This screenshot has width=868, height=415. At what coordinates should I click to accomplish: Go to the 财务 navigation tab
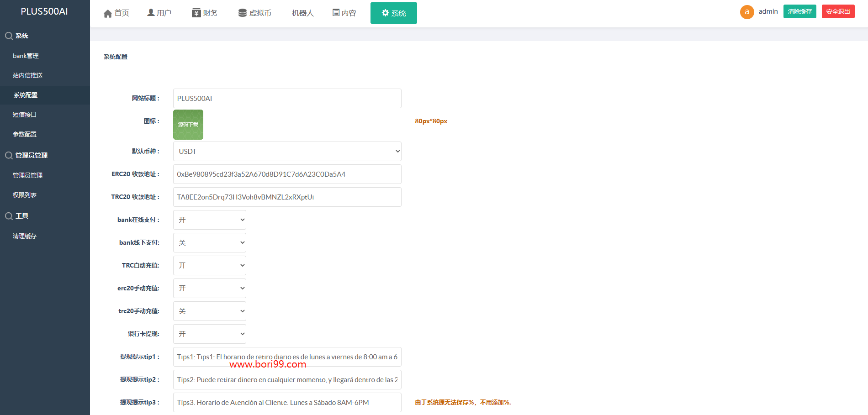(205, 13)
